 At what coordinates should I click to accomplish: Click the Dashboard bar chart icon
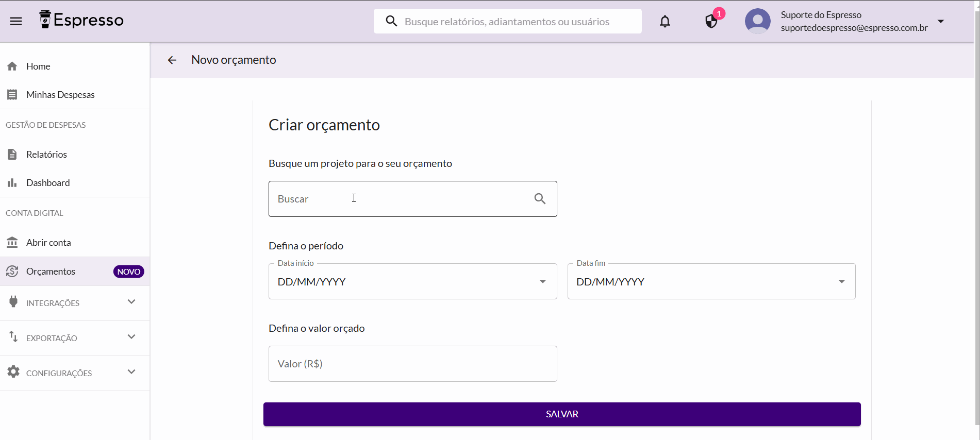[12, 182]
